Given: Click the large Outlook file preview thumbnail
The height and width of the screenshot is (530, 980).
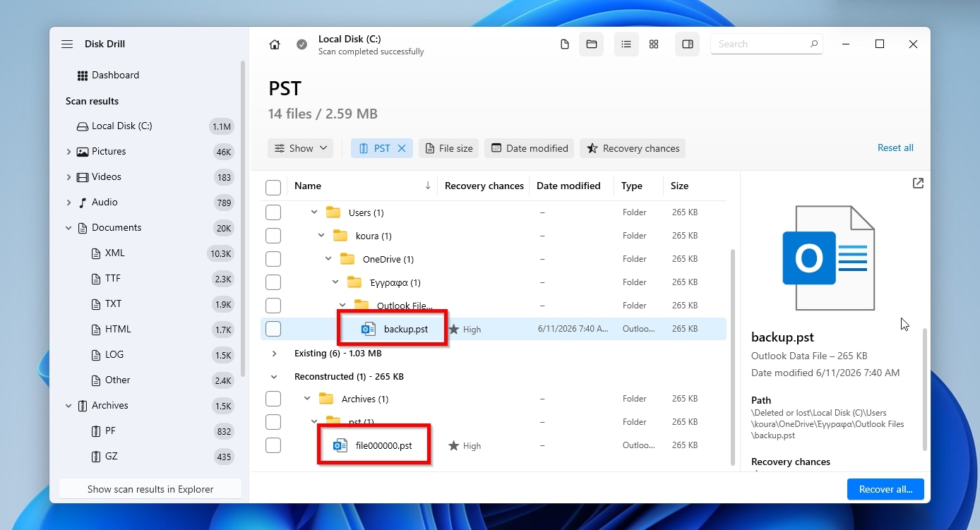Looking at the screenshot, I should [829, 258].
